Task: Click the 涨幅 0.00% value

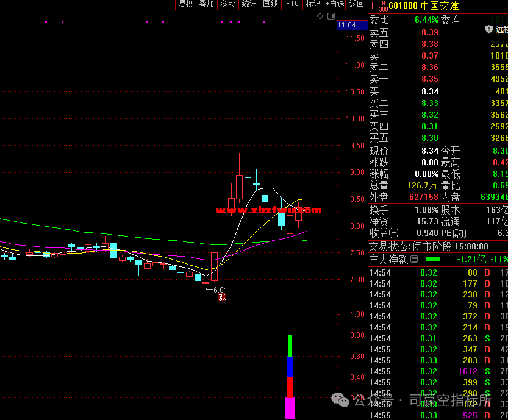Action: (427, 174)
